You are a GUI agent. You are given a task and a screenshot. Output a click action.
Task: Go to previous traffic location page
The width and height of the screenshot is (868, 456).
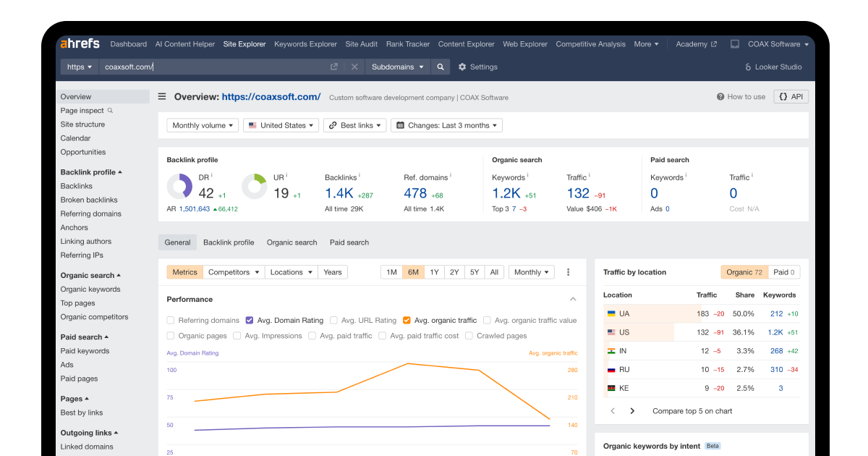tap(613, 410)
